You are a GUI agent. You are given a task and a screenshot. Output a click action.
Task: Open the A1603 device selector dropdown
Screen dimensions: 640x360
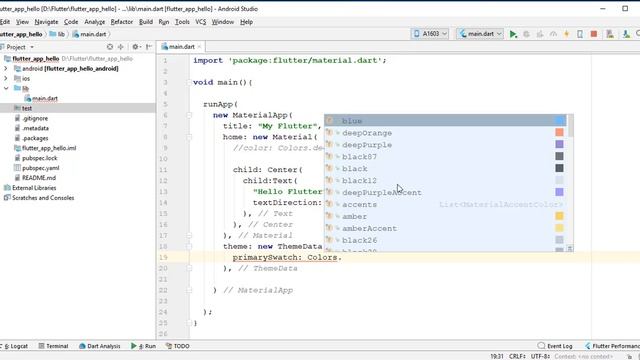(x=430, y=34)
